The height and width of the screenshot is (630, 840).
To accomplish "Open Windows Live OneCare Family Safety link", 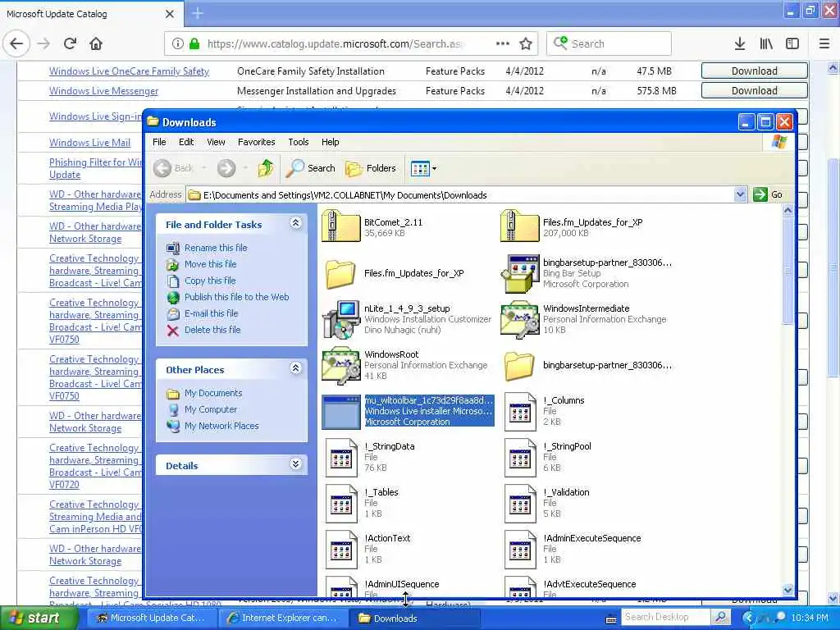I will tap(129, 71).
